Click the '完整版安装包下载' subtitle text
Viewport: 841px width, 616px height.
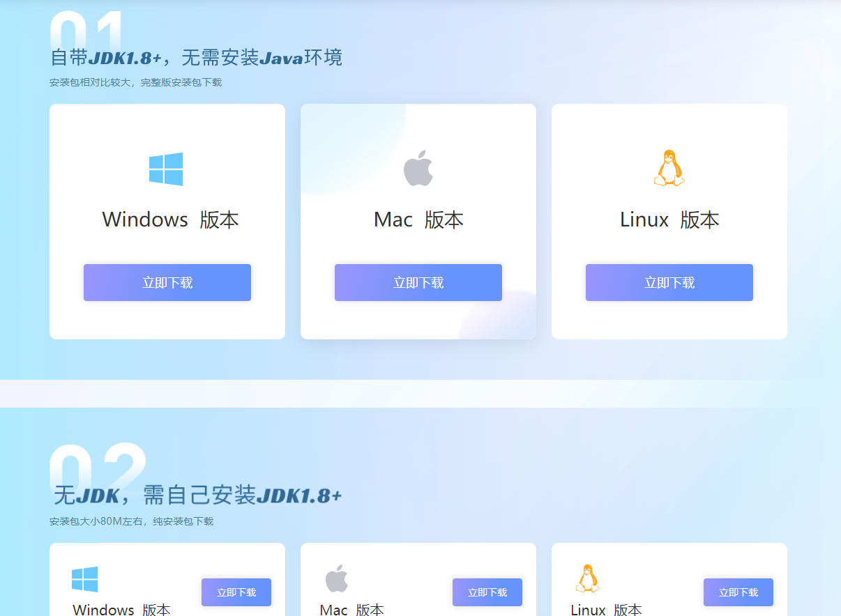[181, 82]
